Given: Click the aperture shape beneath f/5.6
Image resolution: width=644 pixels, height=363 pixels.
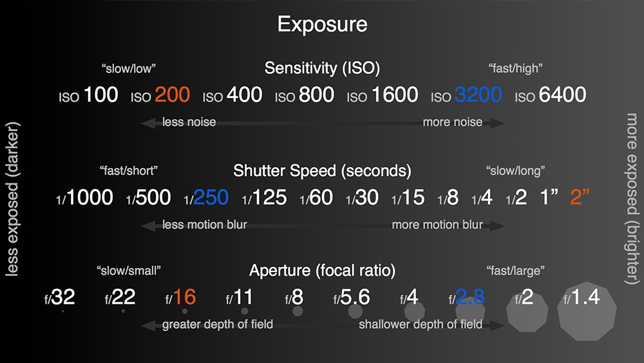Looking at the screenshot, I should click(355, 311).
